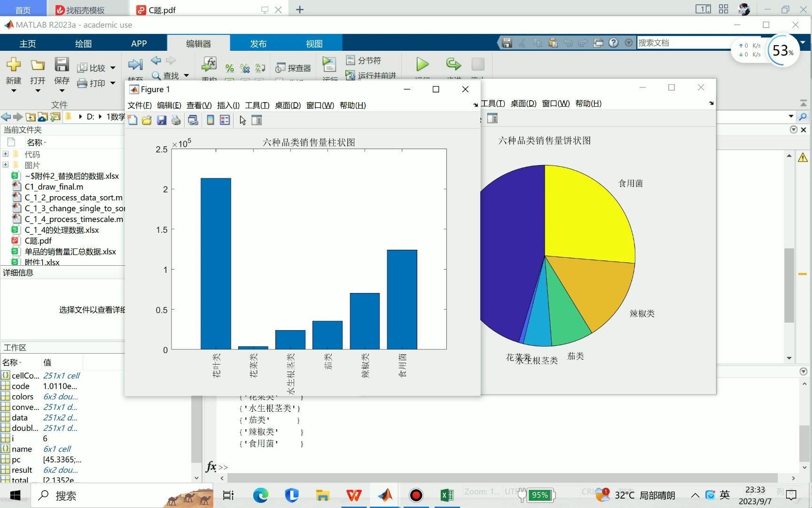The image size is (812, 508).
Task: Click the quick access Paste icon
Action: (x=553, y=43)
